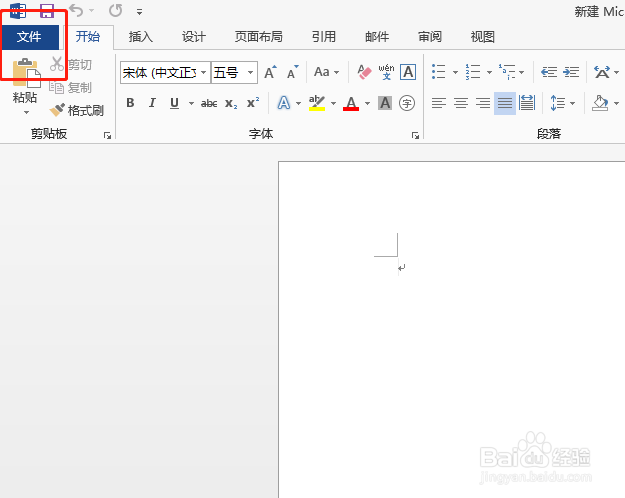Click the Character Border icon

408,72
